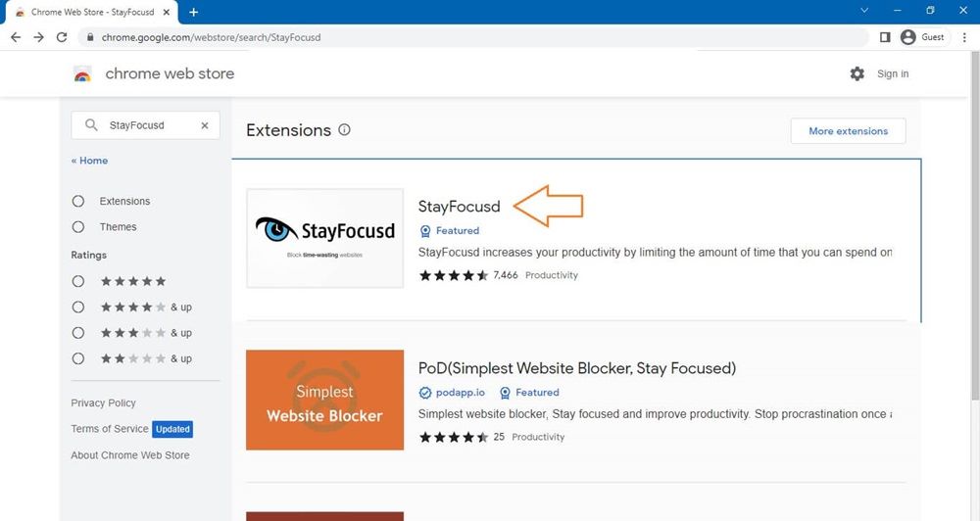Click the Extensions info icon

click(344, 129)
